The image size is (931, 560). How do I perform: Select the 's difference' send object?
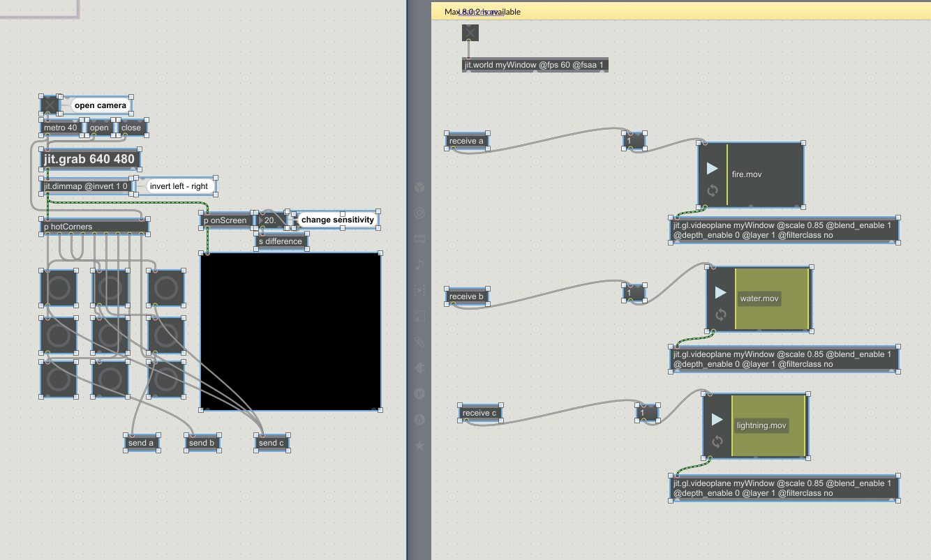coord(281,241)
